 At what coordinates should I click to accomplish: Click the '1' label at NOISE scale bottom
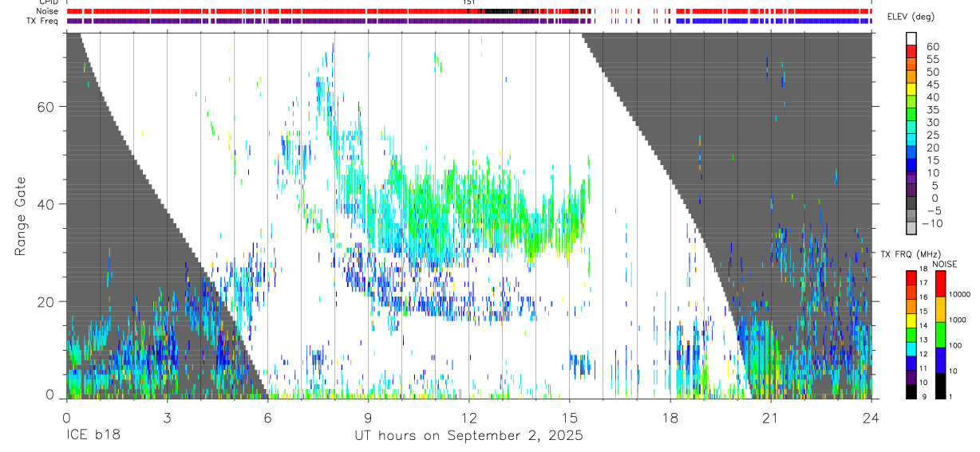(x=951, y=396)
